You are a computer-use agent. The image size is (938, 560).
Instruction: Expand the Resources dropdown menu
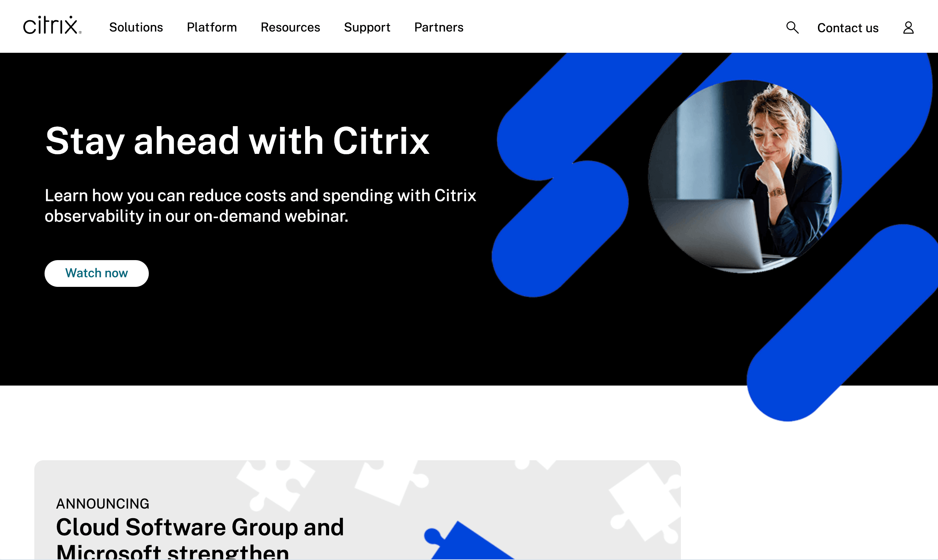click(x=290, y=27)
